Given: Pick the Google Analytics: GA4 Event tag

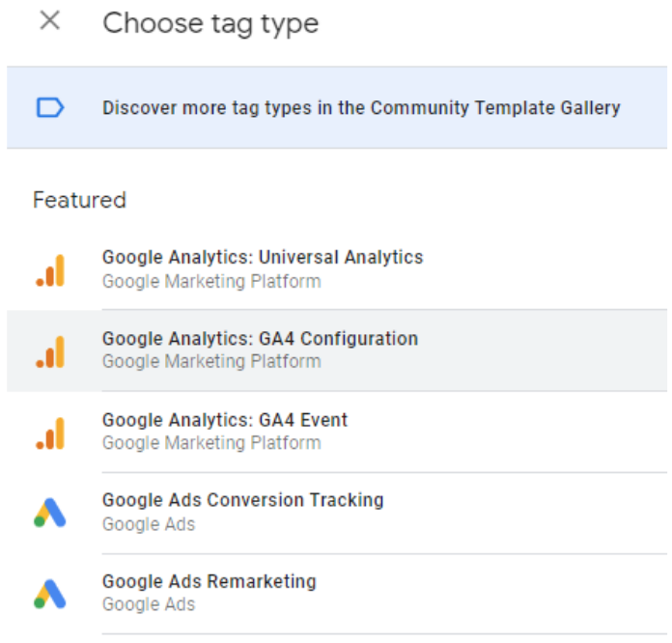Looking at the screenshot, I should coord(225,420).
